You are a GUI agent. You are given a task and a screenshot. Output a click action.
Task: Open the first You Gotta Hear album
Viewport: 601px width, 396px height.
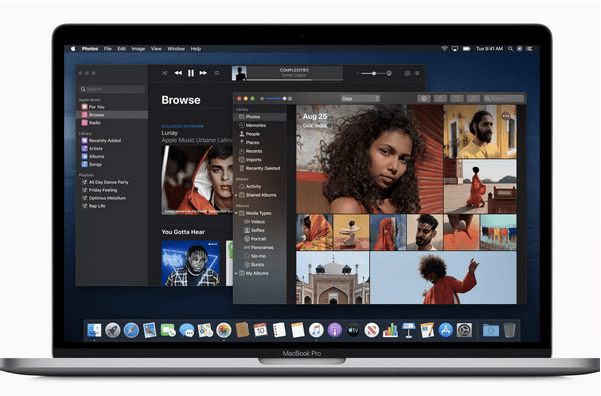(190, 263)
